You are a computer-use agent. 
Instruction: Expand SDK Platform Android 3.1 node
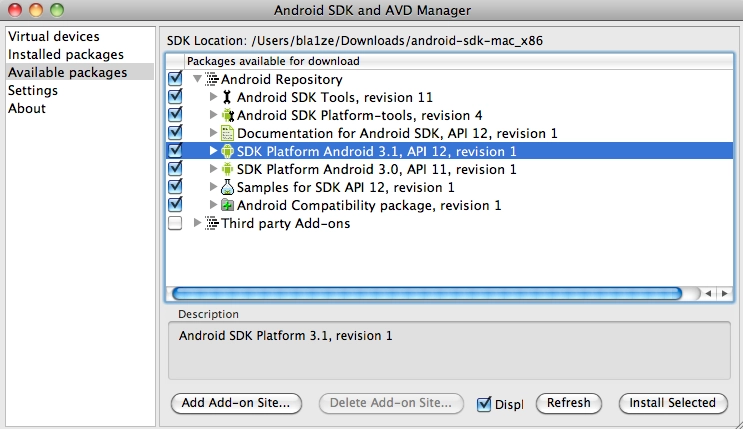(213, 151)
